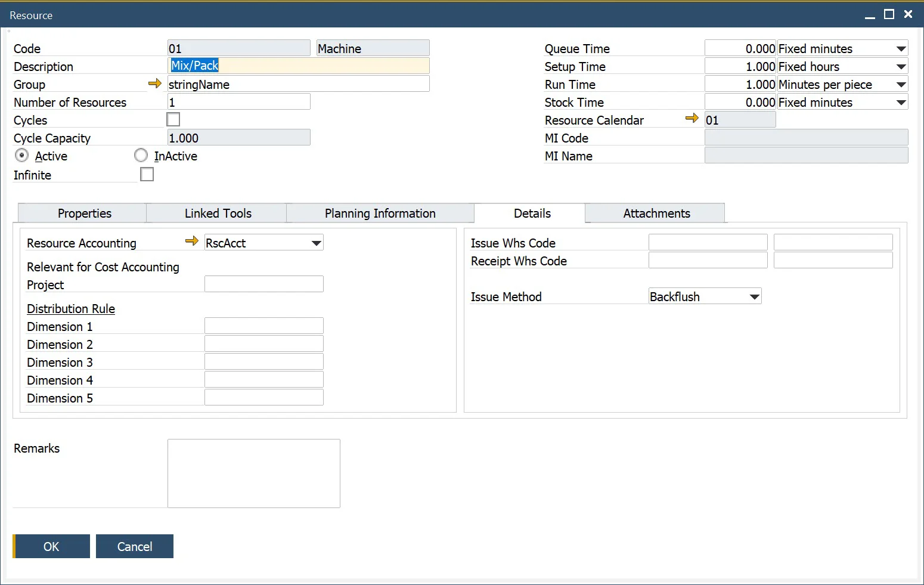Go to the Linked Tools tab
924x585 pixels.
coord(218,213)
